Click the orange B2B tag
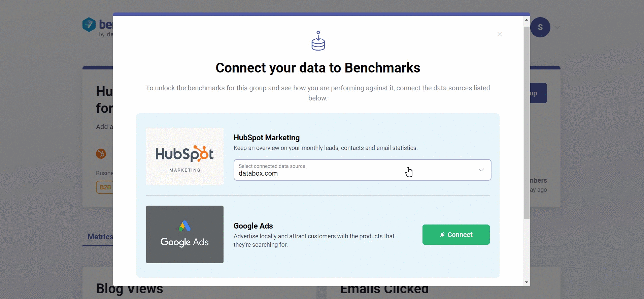Viewport: 644px width, 299px height. (105, 187)
